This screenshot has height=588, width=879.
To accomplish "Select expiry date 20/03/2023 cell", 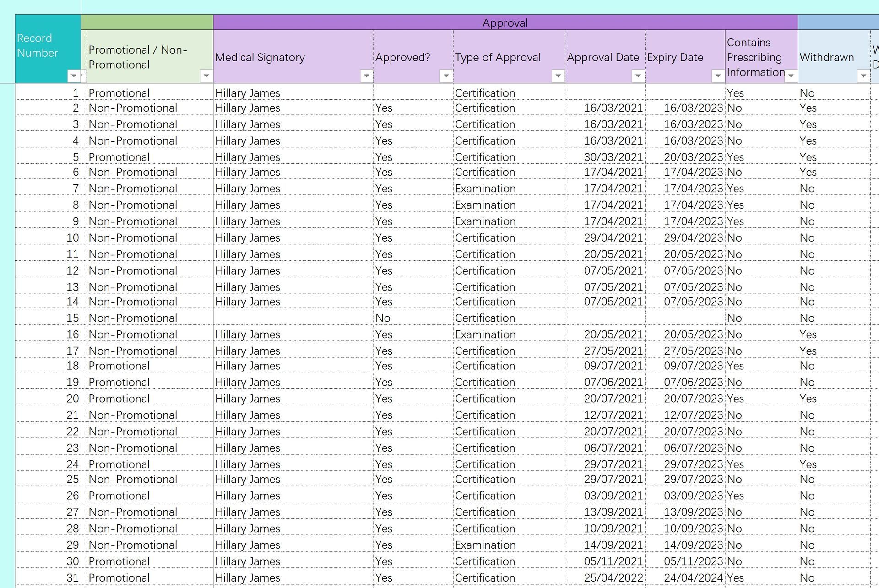I will pos(685,156).
